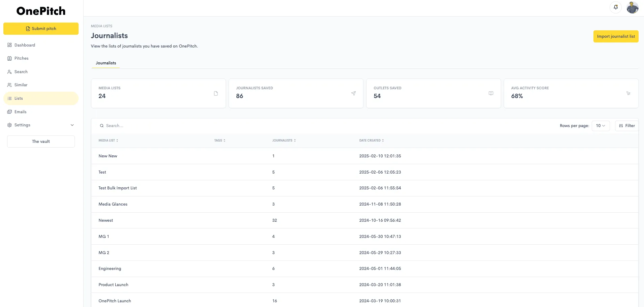Click the Similar people icon in sidebar
This screenshot has width=644, height=307.
tap(9, 85)
